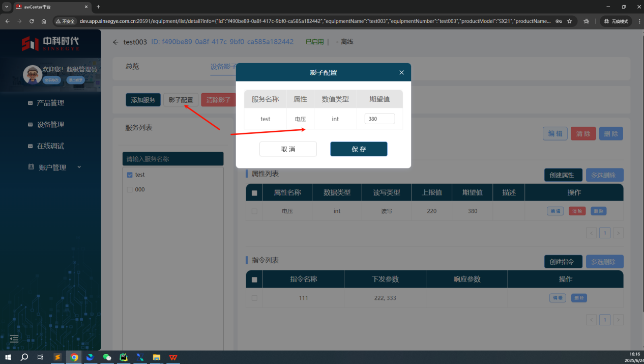
Task: Check the 000 service checkbox
Action: pos(130,189)
